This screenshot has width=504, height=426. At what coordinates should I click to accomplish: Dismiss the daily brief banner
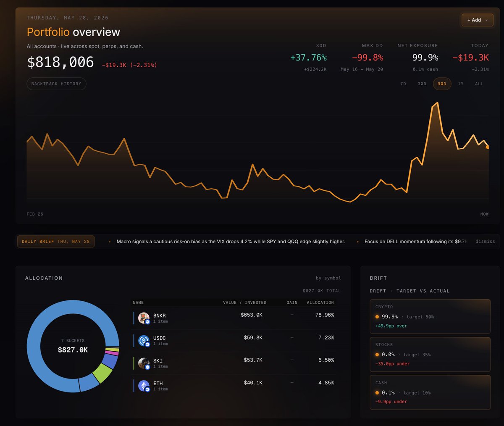[485, 242]
